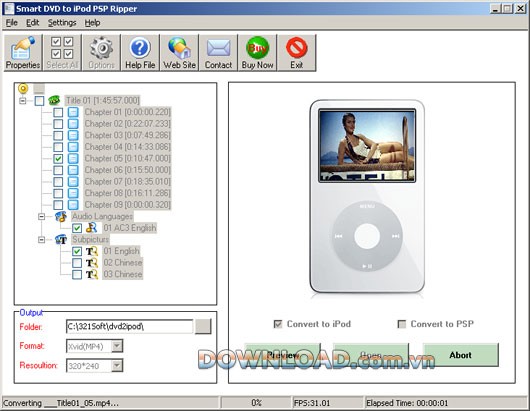Visit the Web Site toolbar icon
The width and height of the screenshot is (530, 411).
click(179, 53)
